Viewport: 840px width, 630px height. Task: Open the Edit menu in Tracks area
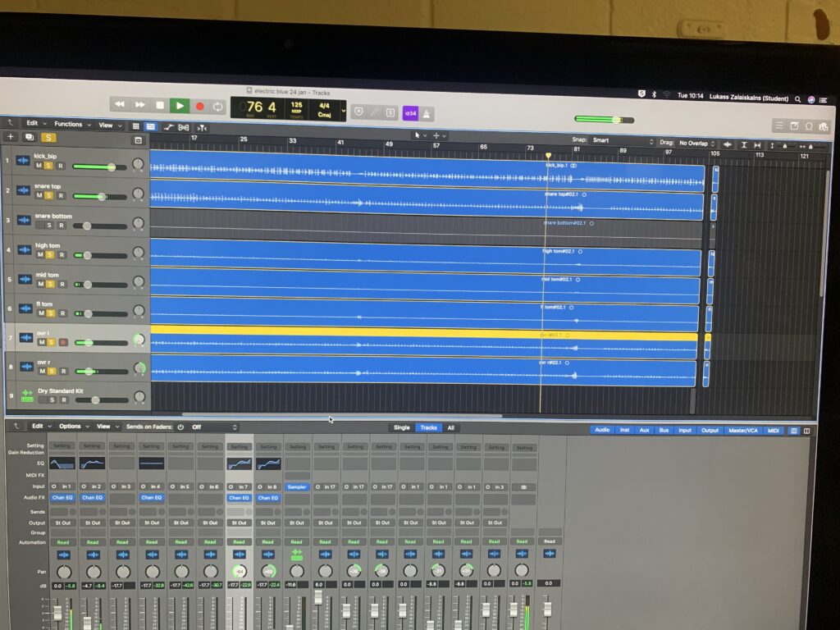pyautogui.click(x=36, y=123)
